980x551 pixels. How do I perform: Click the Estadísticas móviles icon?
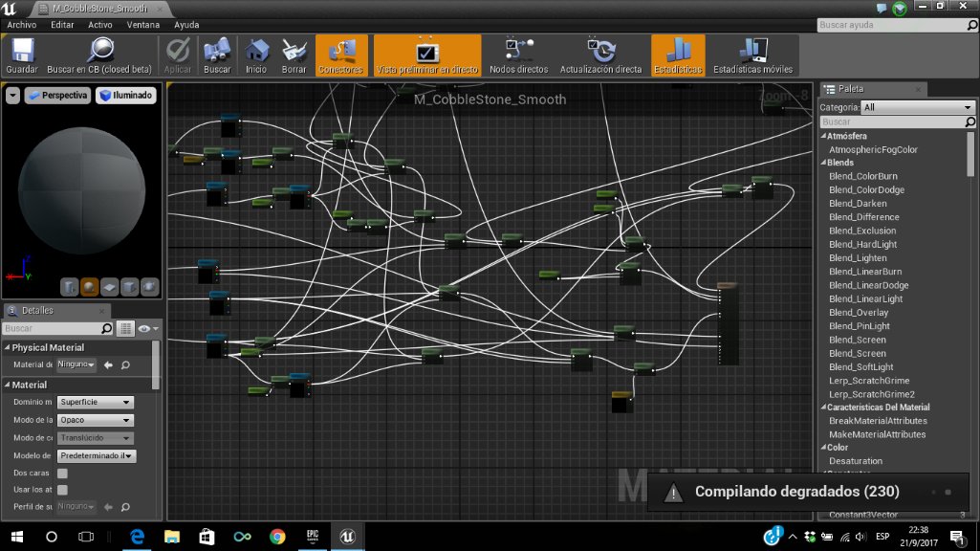coord(752,55)
